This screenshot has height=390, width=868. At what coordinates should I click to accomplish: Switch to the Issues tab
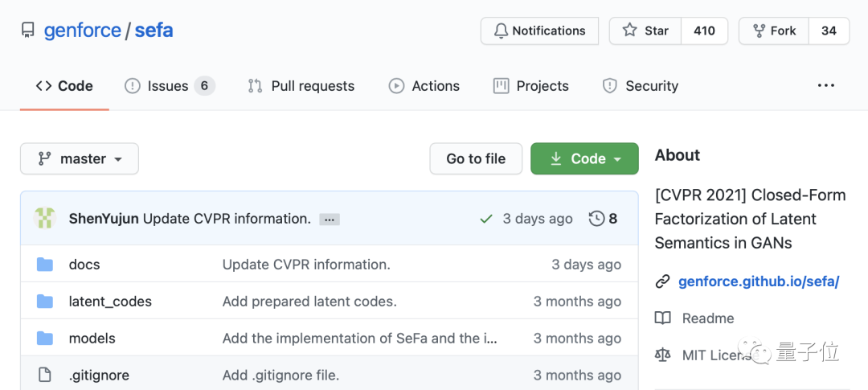pos(168,86)
